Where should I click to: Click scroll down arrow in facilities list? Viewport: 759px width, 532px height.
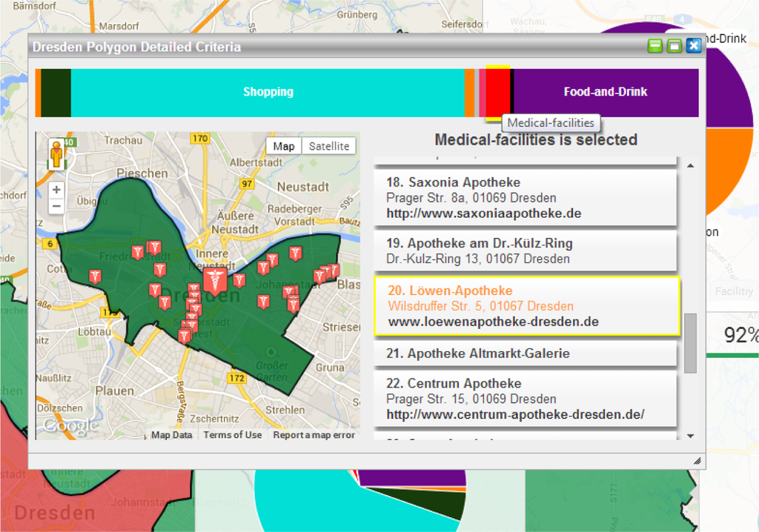pos(691,436)
